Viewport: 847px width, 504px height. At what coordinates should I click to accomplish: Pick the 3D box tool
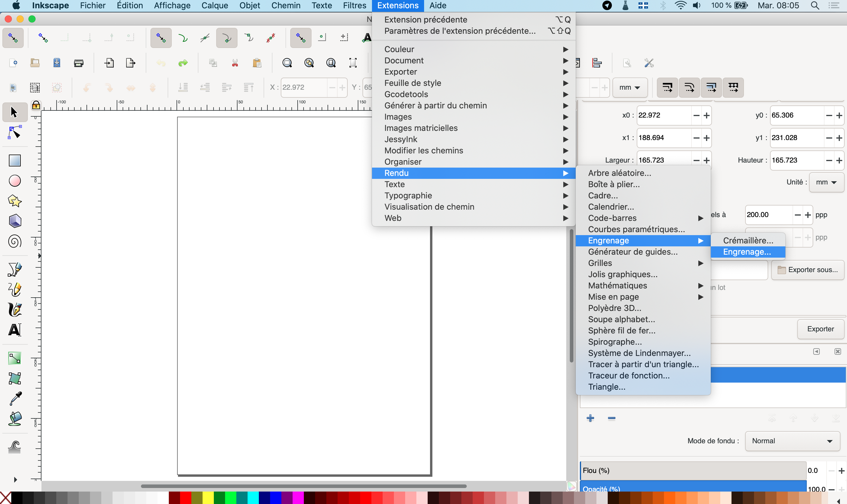(15, 221)
